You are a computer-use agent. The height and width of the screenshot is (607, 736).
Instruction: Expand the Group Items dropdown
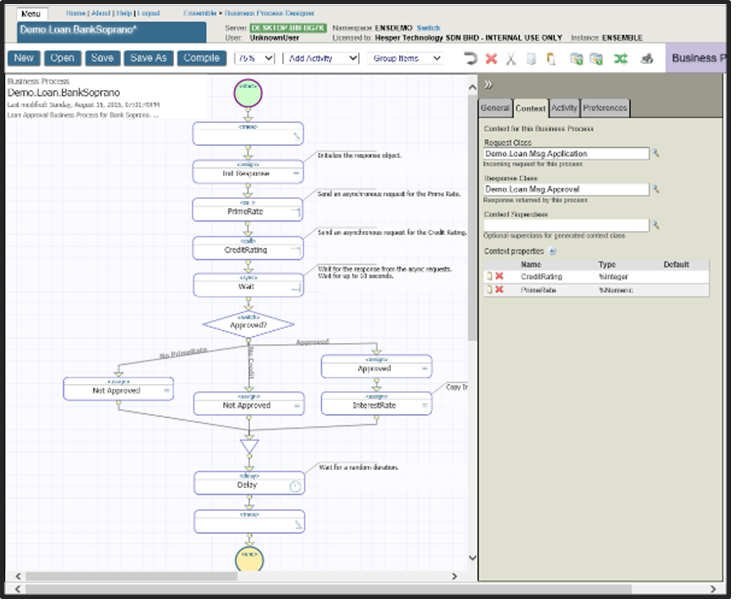pyautogui.click(x=406, y=58)
